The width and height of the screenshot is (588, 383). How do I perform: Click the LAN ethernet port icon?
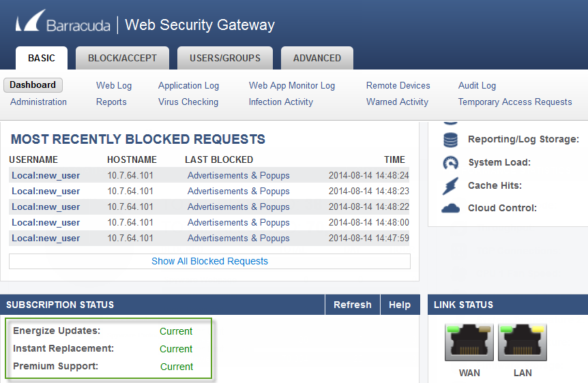(523, 343)
